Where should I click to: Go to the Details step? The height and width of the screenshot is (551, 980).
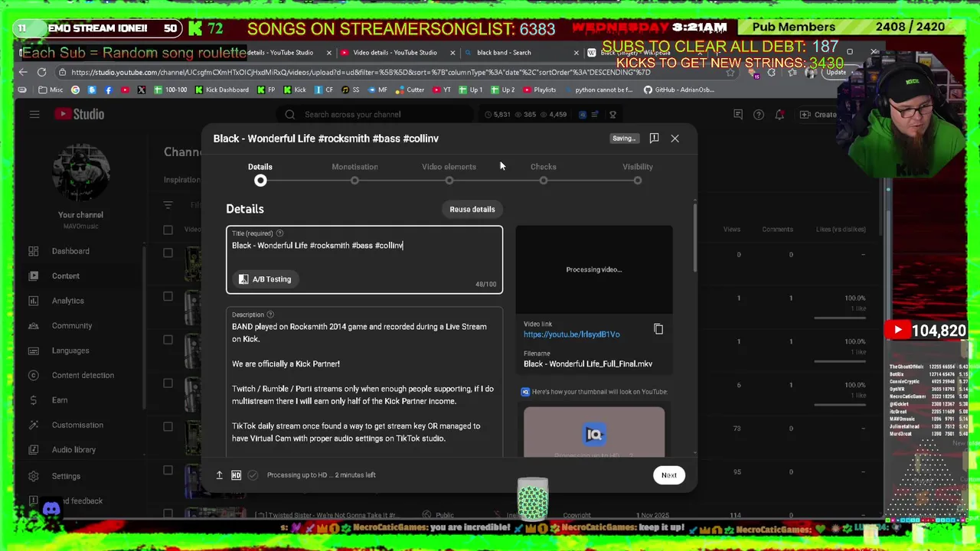(x=260, y=174)
